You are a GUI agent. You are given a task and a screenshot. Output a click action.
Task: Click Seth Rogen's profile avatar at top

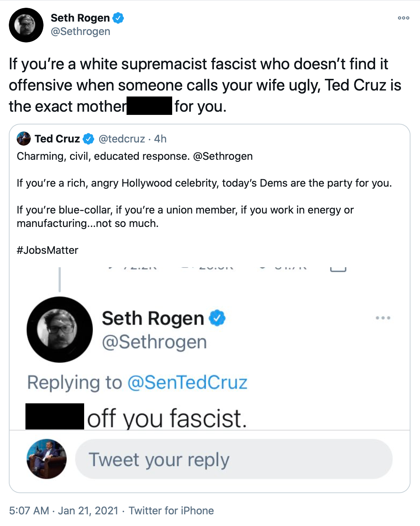[26, 25]
